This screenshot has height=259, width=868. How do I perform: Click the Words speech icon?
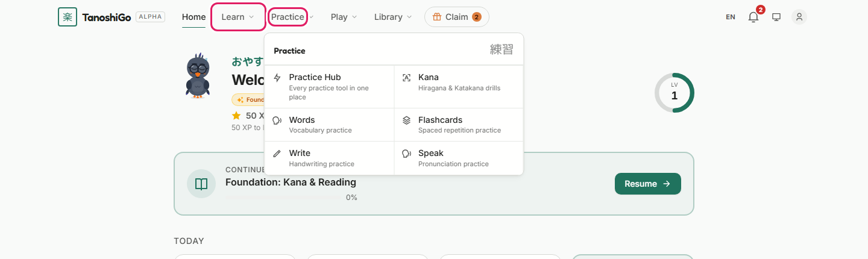pos(277,120)
